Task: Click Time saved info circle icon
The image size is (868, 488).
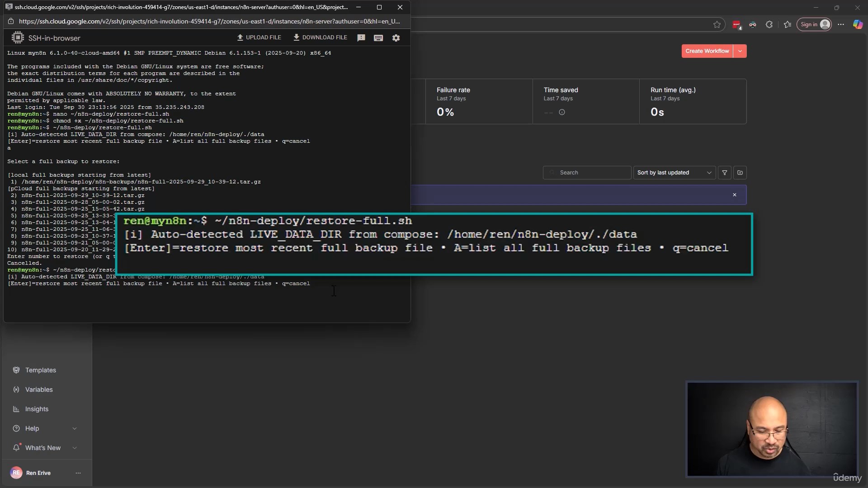Action: point(562,113)
